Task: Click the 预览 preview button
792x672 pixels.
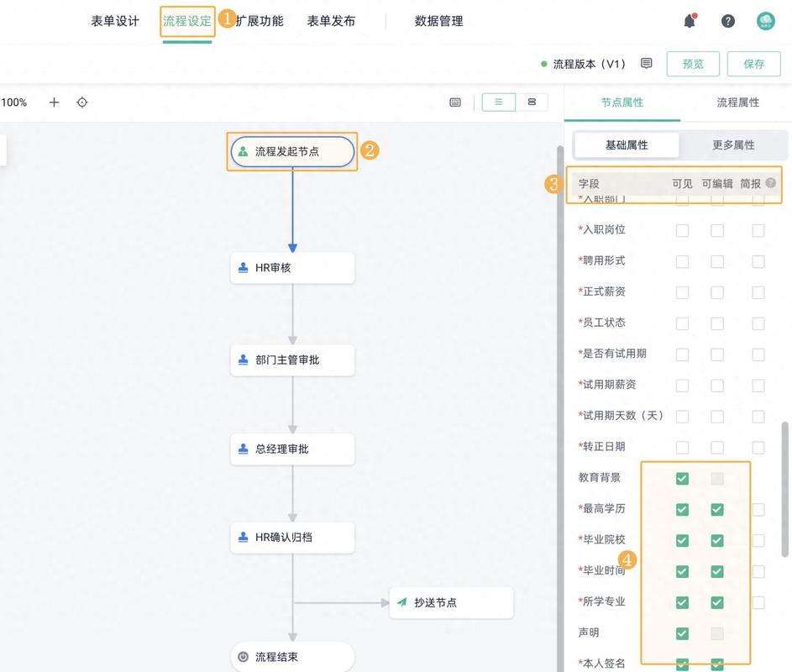Action: pos(693,62)
